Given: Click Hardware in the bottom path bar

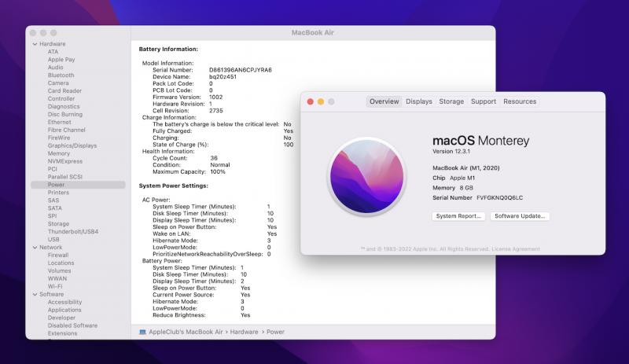Looking at the screenshot, I should 246,332.
